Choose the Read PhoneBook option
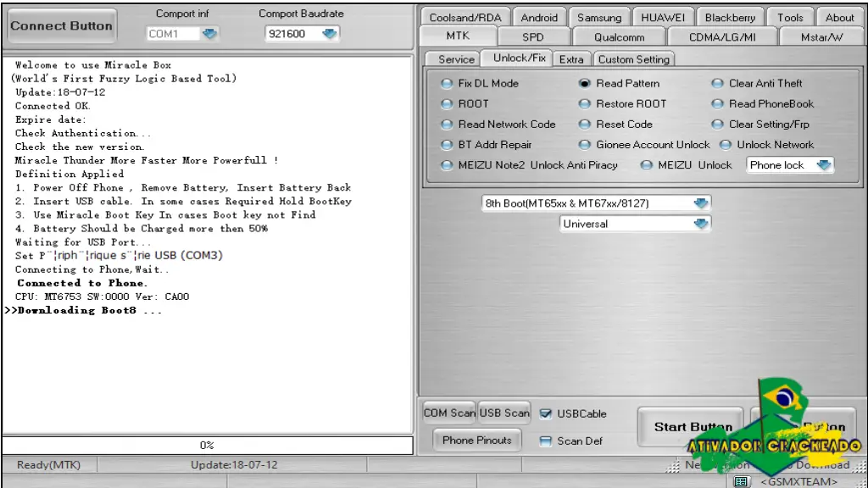This screenshot has width=868, height=488. point(763,104)
